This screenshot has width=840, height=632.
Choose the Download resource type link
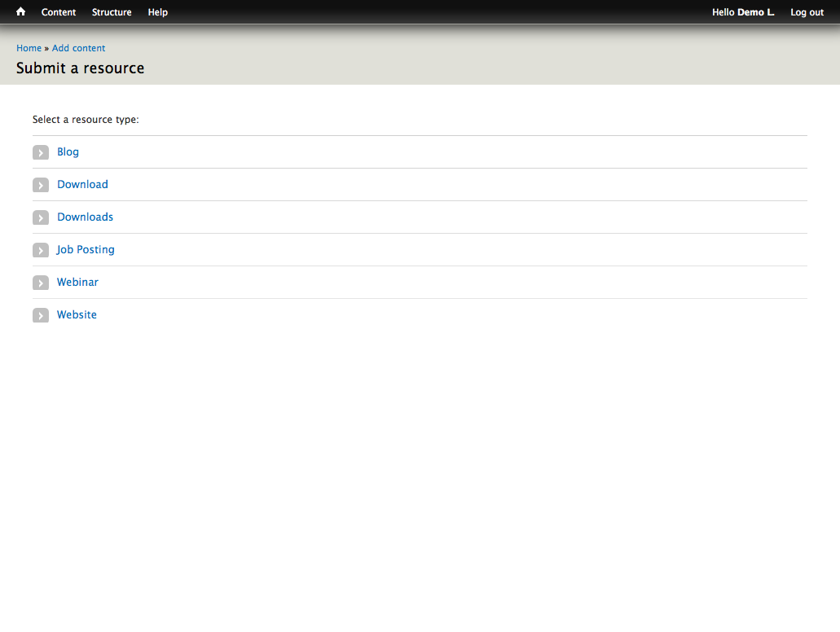(82, 185)
